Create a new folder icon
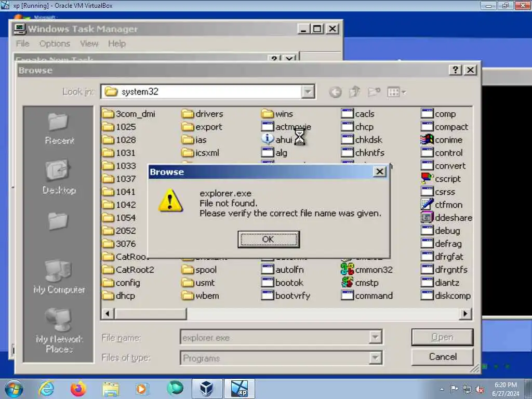 [x=374, y=91]
